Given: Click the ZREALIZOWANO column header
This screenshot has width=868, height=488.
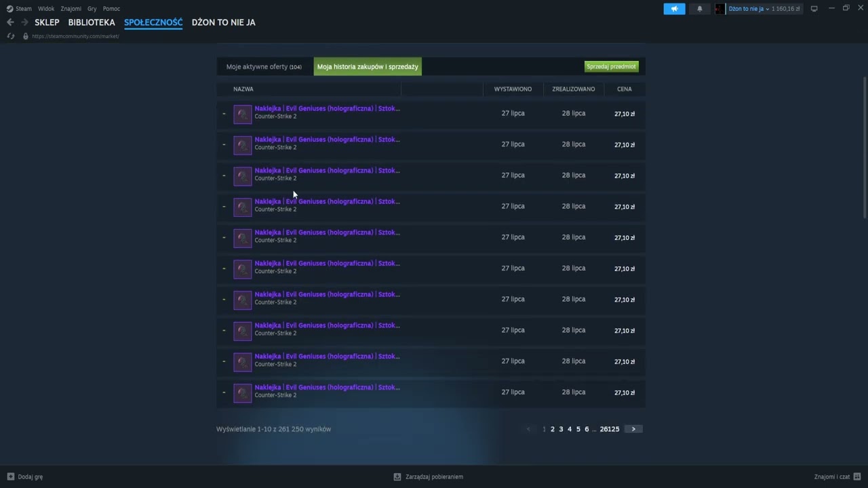Looking at the screenshot, I should (574, 89).
